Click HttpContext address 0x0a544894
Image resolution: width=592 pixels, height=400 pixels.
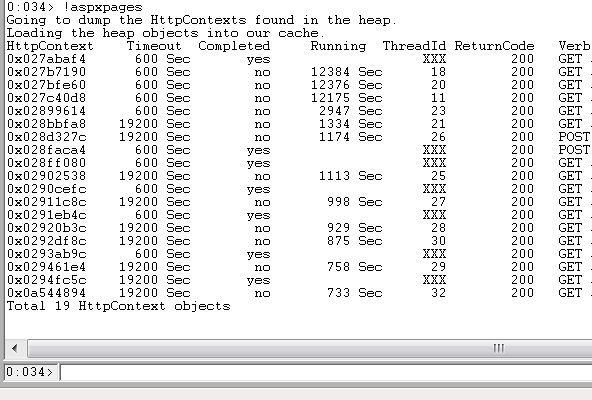click(x=46, y=293)
